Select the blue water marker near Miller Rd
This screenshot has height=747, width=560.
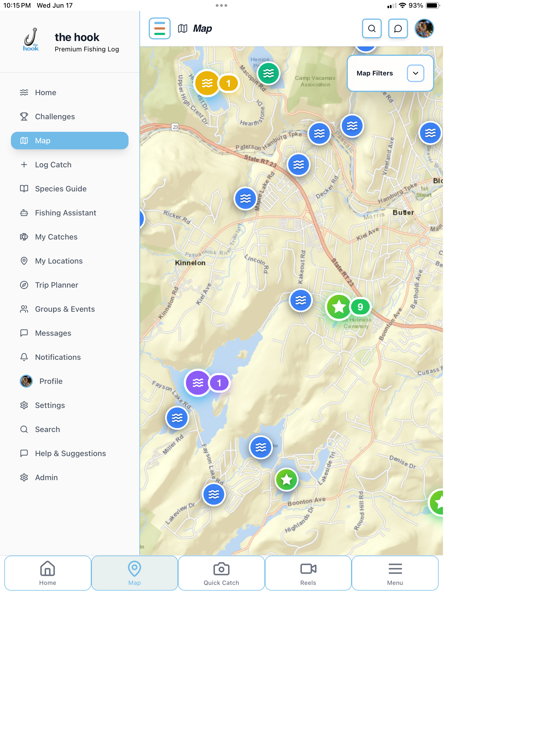point(177,418)
